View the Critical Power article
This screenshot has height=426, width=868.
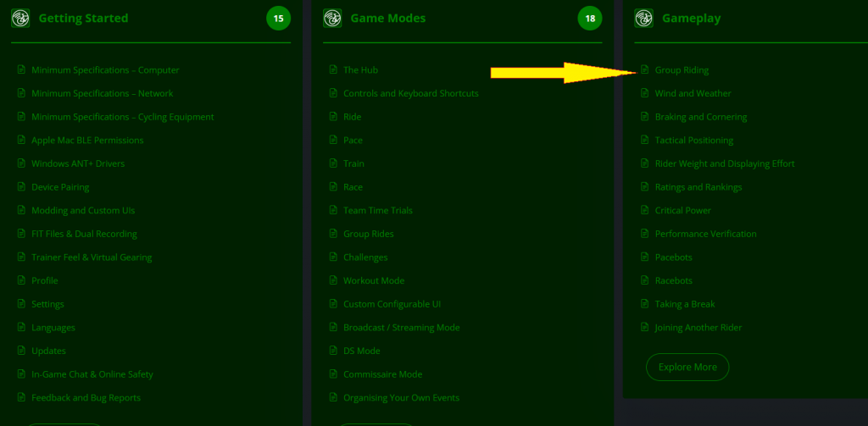tap(682, 211)
